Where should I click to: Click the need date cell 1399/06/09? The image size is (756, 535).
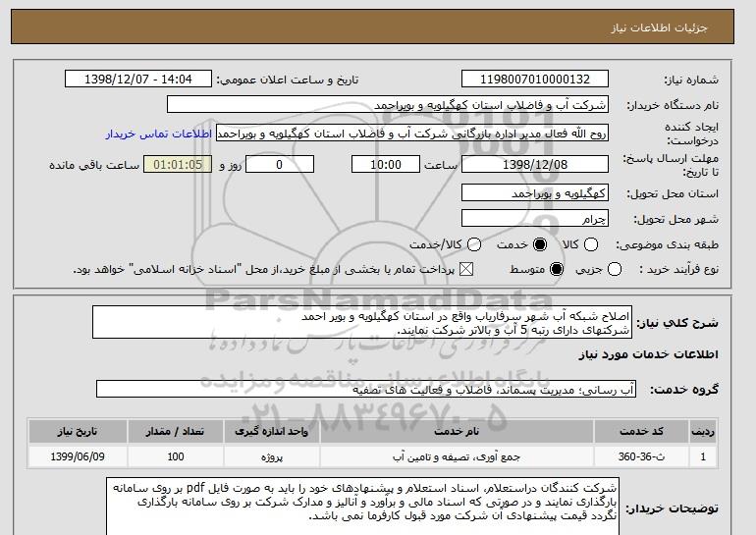[78, 456]
